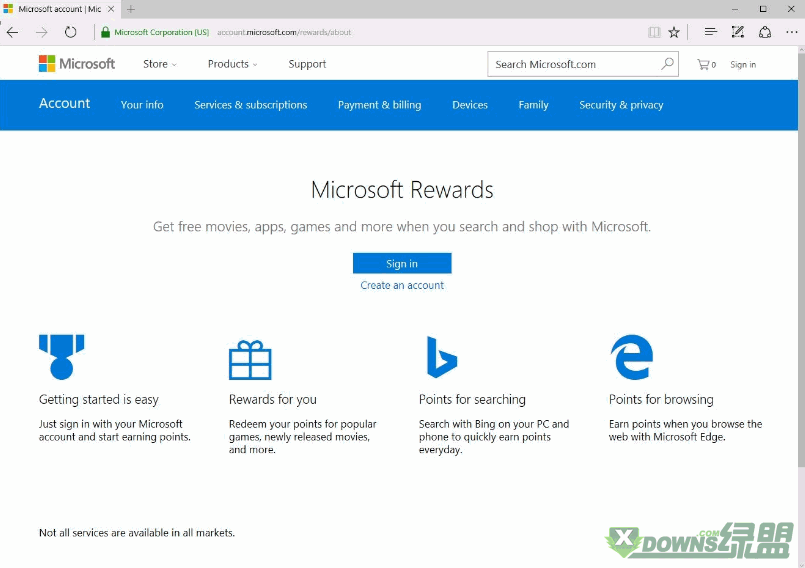Open Security & privacy tab
The height and width of the screenshot is (568, 805).
click(621, 105)
